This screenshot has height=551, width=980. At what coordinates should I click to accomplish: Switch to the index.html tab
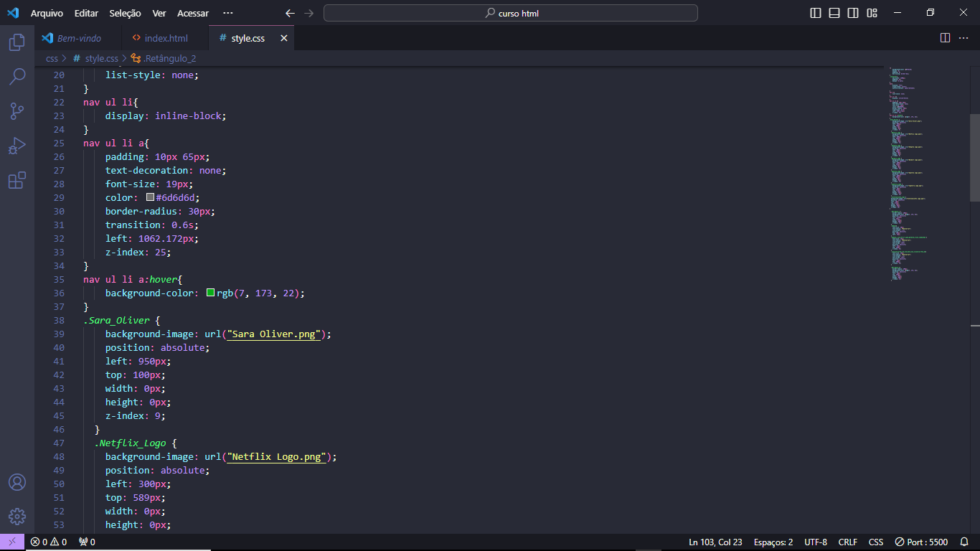[x=166, y=38]
